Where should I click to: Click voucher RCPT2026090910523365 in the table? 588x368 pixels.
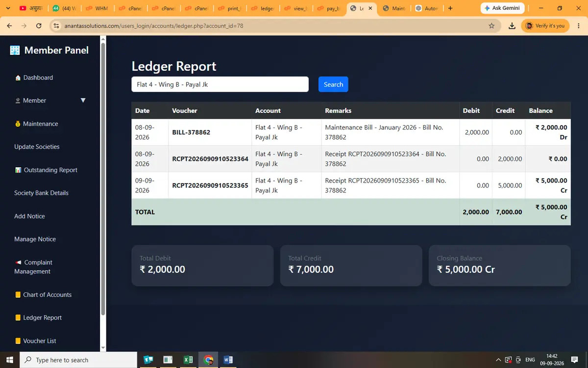pyautogui.click(x=210, y=185)
